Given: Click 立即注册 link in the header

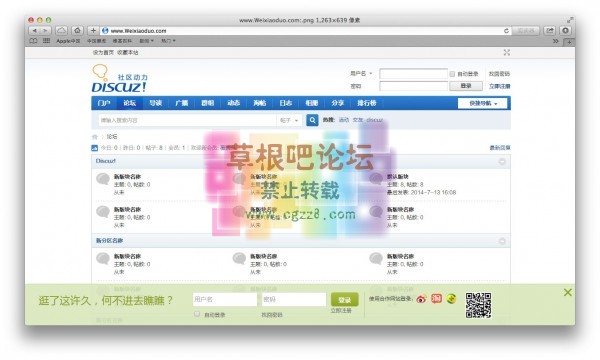Looking at the screenshot, I should click(x=499, y=86).
